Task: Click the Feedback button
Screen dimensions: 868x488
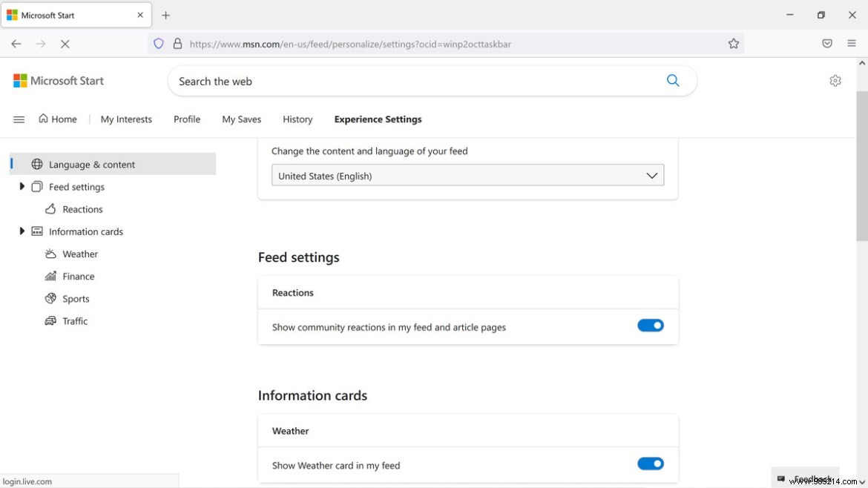Action: tap(806, 478)
